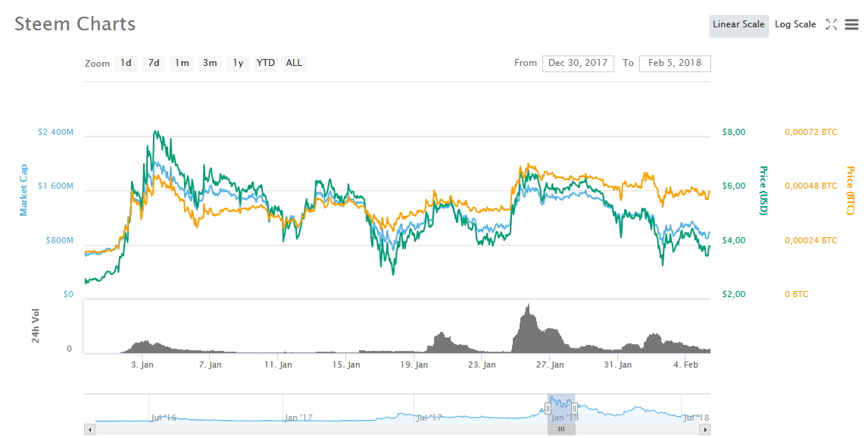Screen dimensions: 868x438
Task: Click the 23. Jan date label
Action: (482, 364)
